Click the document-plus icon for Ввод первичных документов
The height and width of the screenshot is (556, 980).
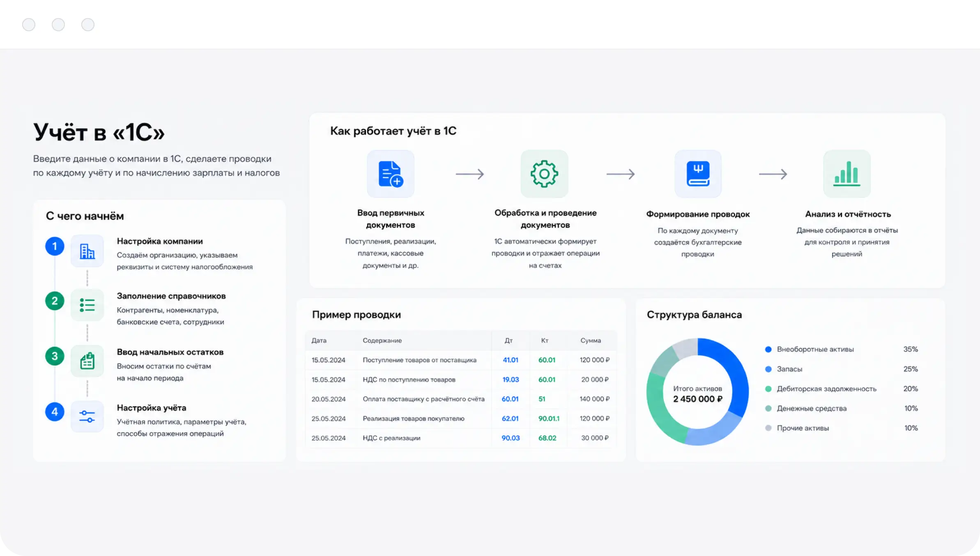(391, 174)
